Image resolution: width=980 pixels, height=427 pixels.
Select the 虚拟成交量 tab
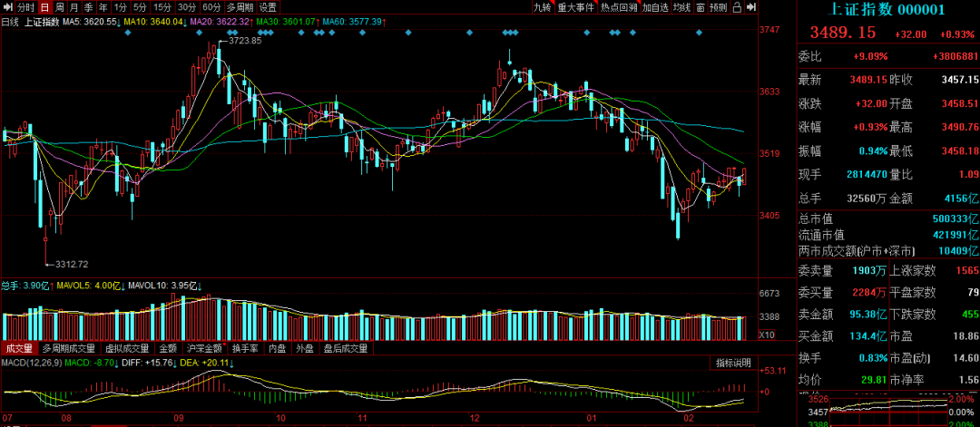point(127,348)
